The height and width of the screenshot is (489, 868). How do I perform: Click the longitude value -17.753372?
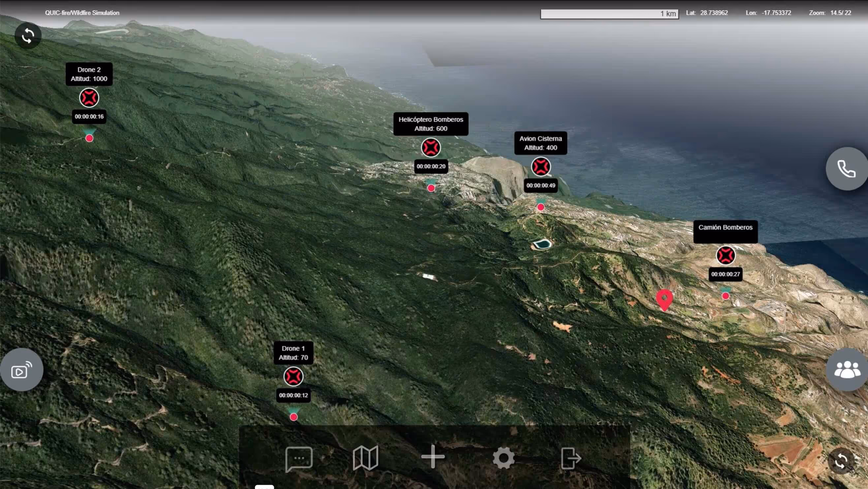click(776, 13)
